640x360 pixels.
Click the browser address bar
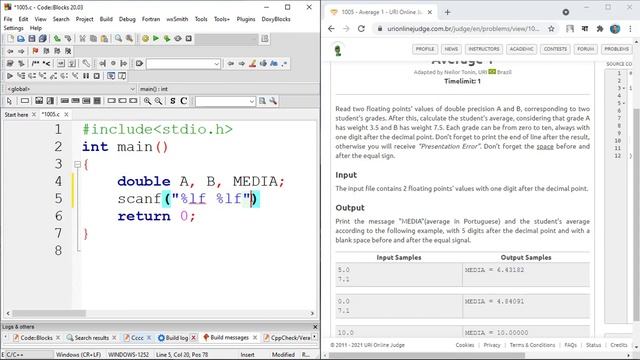click(x=463, y=29)
